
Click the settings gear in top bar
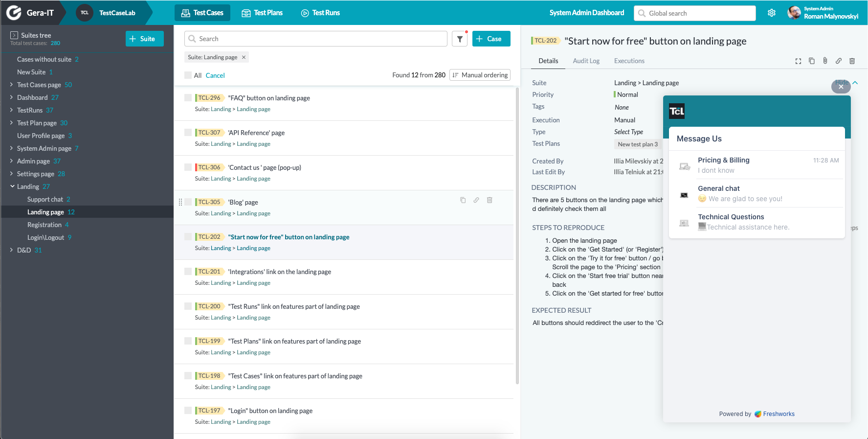tap(772, 13)
